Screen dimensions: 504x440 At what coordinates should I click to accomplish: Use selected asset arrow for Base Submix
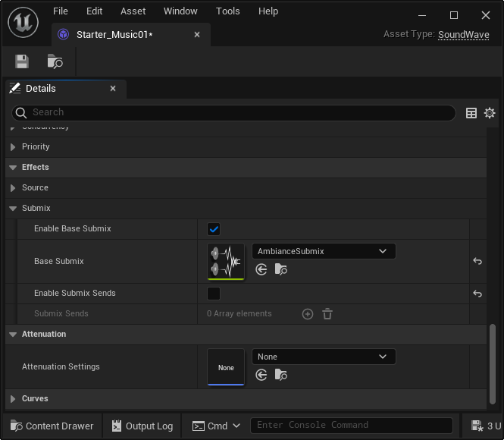point(261,269)
